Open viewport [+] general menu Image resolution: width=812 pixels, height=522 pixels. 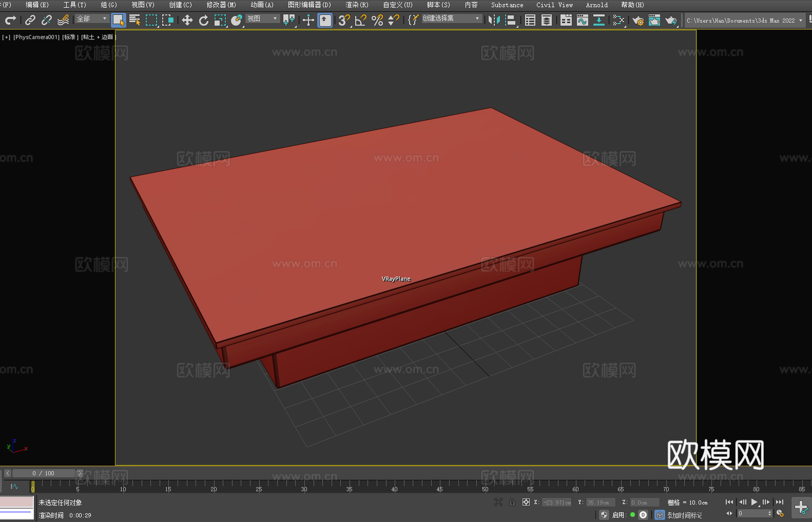tap(6, 37)
